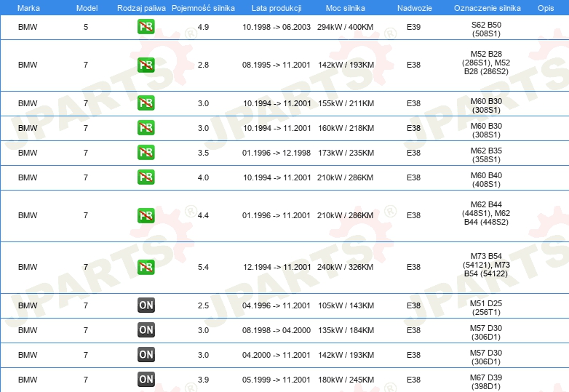Select the 4.0 engine capacity cell

point(203,177)
